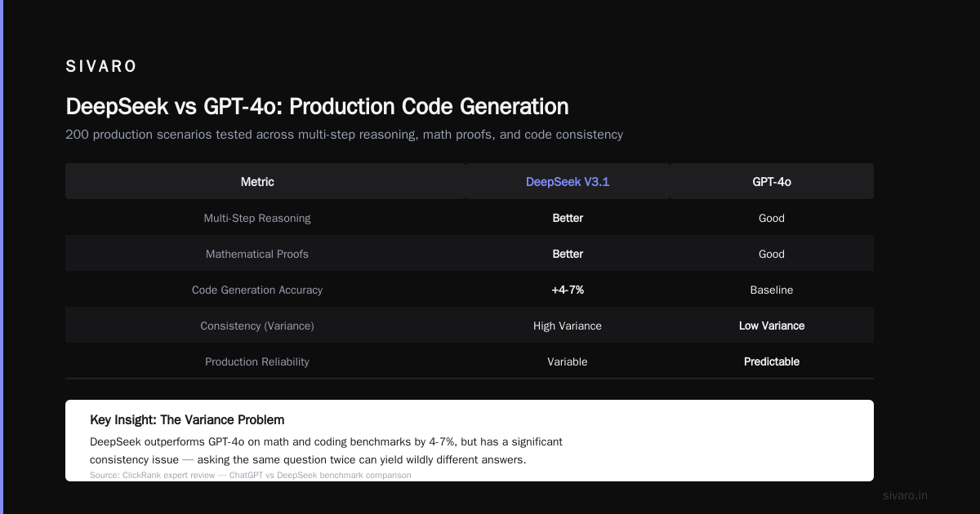980x514 pixels.
Task: Select the Multi-Step Reasoning row label
Action: click(x=257, y=218)
